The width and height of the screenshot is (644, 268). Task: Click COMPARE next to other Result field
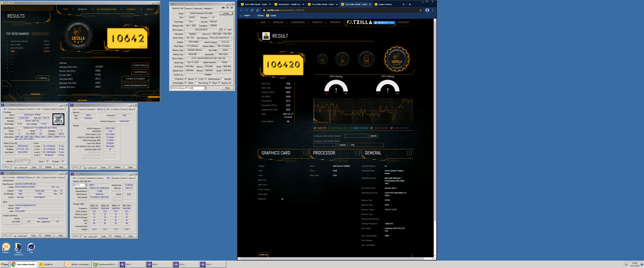(x=373, y=136)
